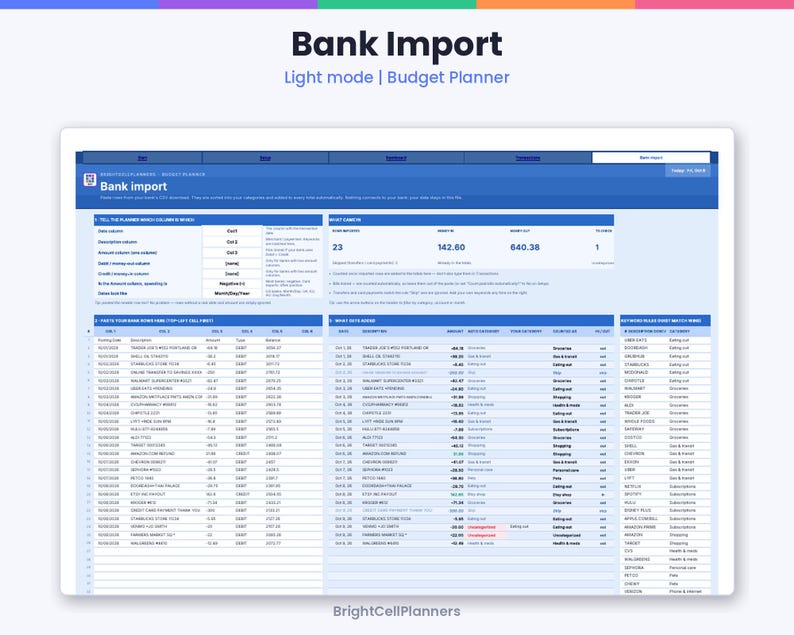Select the ONLINE TRANSFER TO SAVINGS pasted row
The image size is (794, 635).
click(166, 373)
